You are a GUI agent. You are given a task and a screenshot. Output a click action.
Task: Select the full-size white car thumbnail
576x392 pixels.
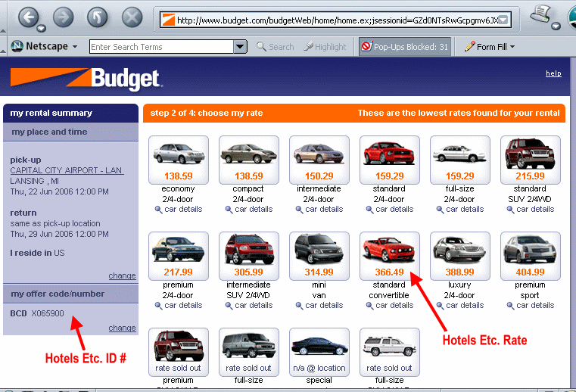click(x=460, y=160)
